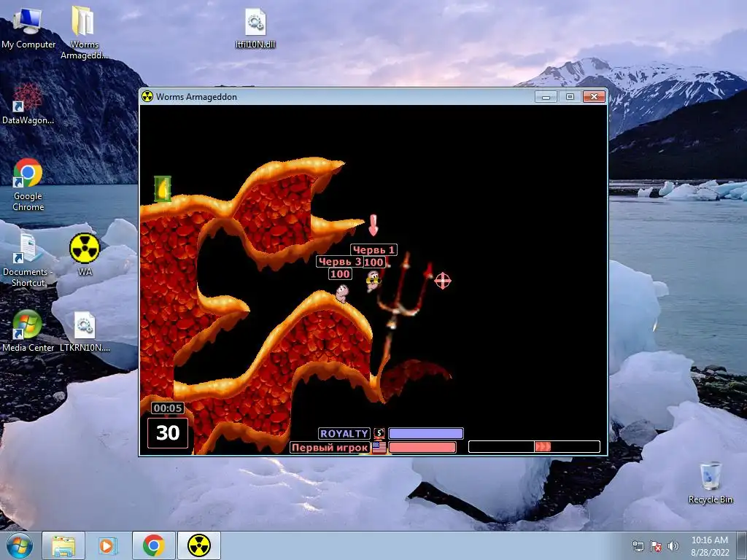The height and width of the screenshot is (560, 747).
Task: Open the Documents - Shortcut icon
Action: [x=28, y=261]
